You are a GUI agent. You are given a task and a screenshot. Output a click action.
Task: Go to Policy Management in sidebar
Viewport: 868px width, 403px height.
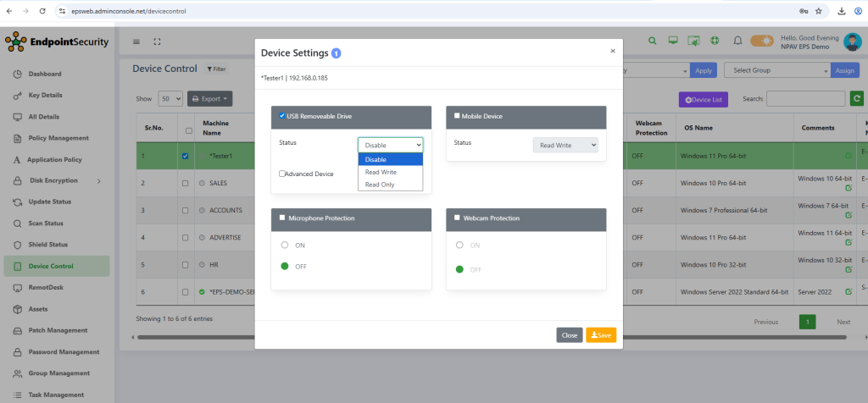click(x=57, y=138)
